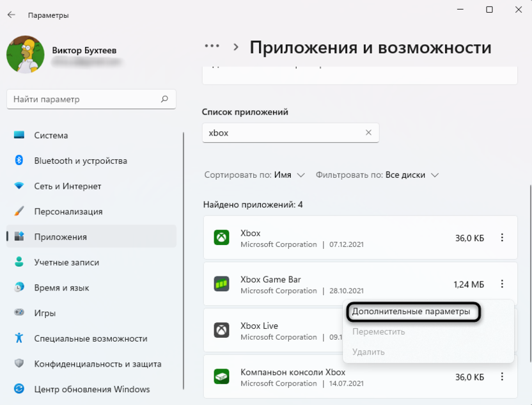Screen dimensions: 532x405
Task: Click the Xbox Game Bar app icon
Action: click(x=221, y=284)
